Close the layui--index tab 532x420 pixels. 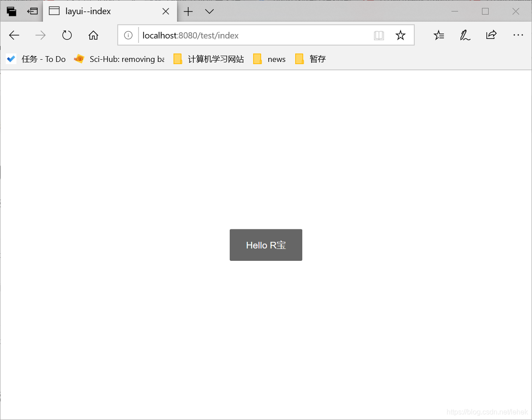click(166, 11)
